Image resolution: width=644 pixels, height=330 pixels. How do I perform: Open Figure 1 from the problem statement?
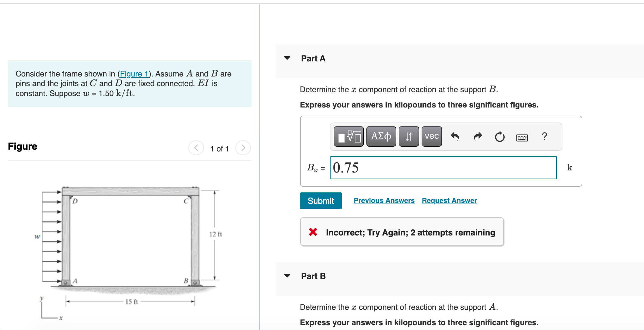(x=134, y=74)
